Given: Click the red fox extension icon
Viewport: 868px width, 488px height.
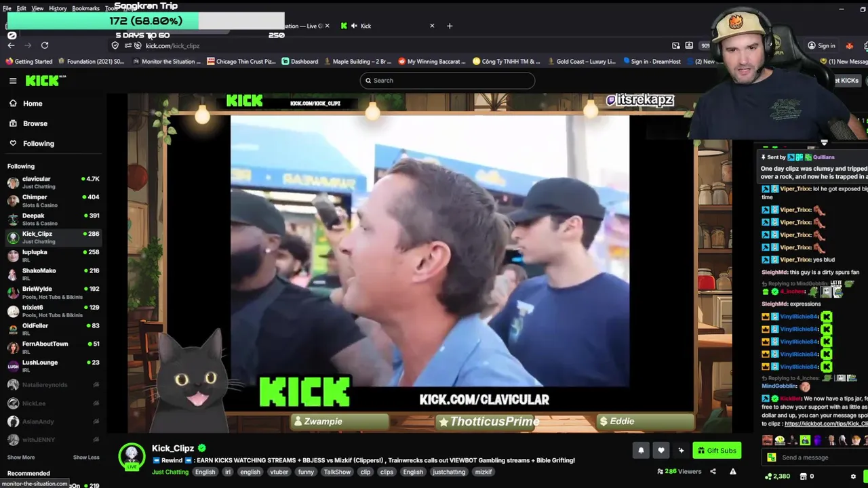Looking at the screenshot, I should pyautogui.click(x=849, y=45).
